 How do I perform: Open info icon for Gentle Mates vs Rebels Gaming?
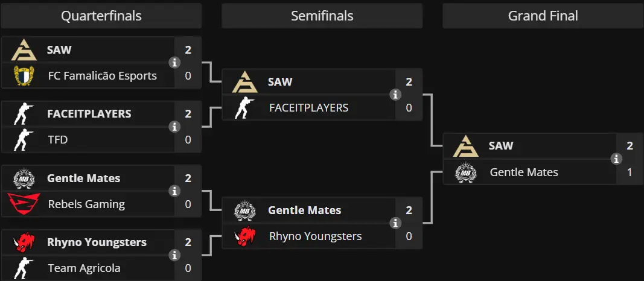tap(174, 191)
